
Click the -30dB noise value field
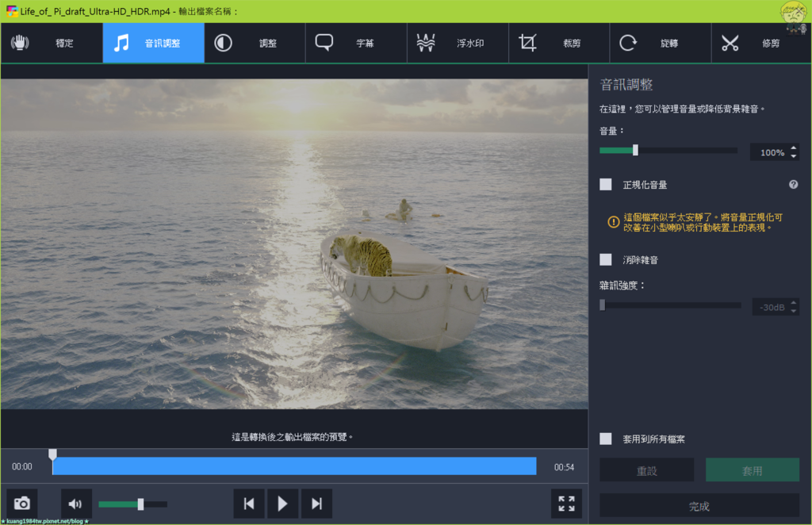(771, 307)
